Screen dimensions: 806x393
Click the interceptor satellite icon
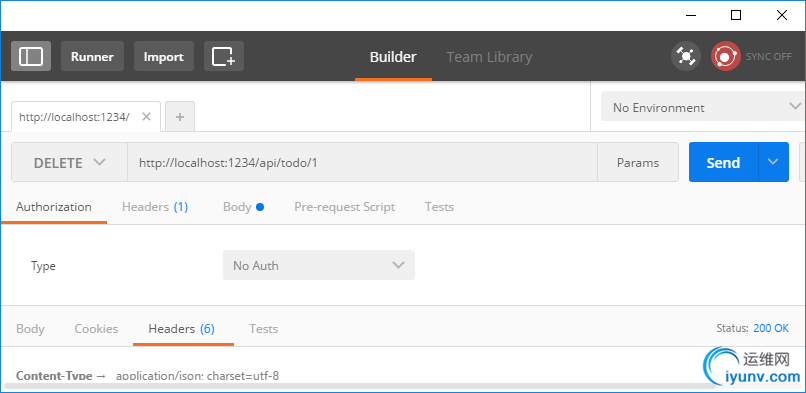point(686,56)
